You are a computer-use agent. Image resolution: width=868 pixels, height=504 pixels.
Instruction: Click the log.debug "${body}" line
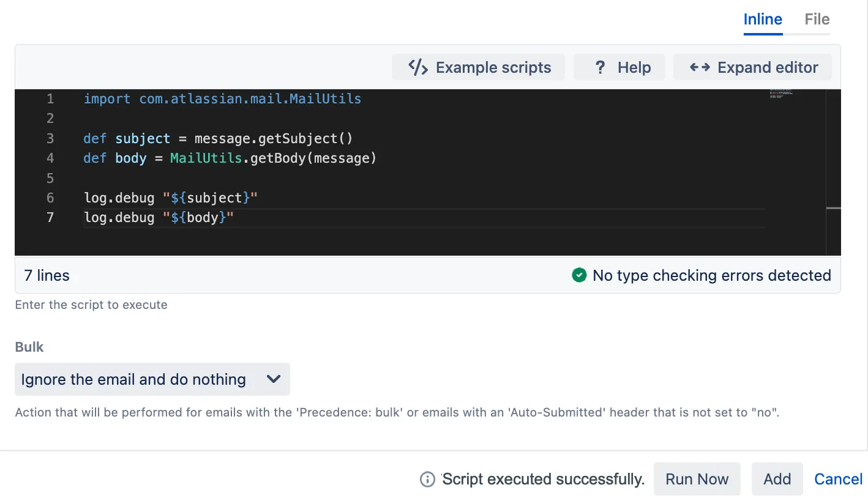(x=159, y=217)
